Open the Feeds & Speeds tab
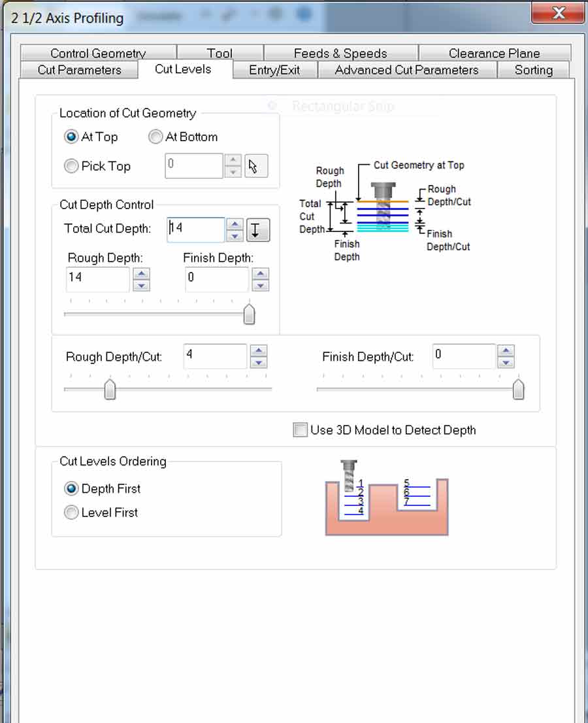This screenshot has width=588, height=723. [340, 54]
